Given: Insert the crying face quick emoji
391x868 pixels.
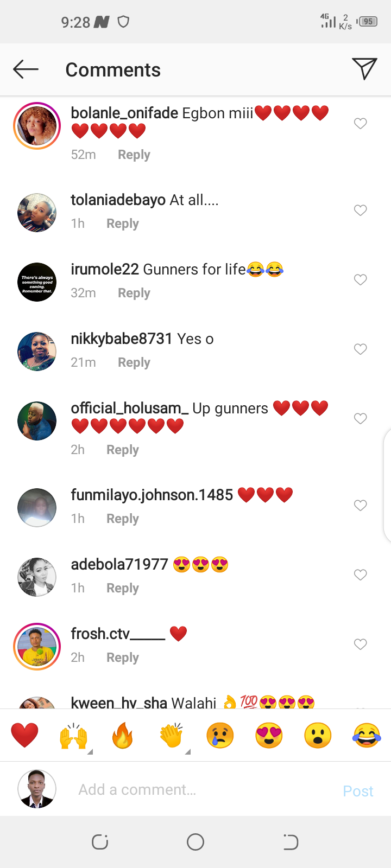Looking at the screenshot, I should click(220, 736).
